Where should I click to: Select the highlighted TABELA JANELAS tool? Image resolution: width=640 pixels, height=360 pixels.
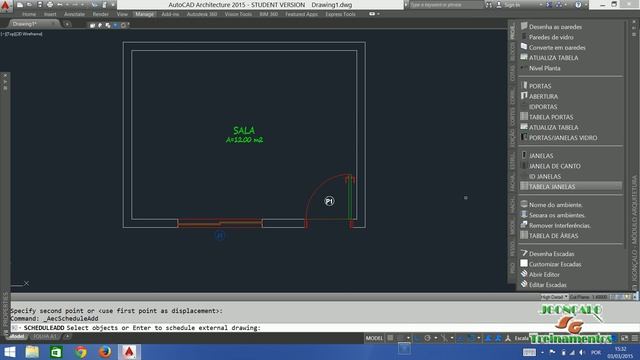[x=571, y=187]
